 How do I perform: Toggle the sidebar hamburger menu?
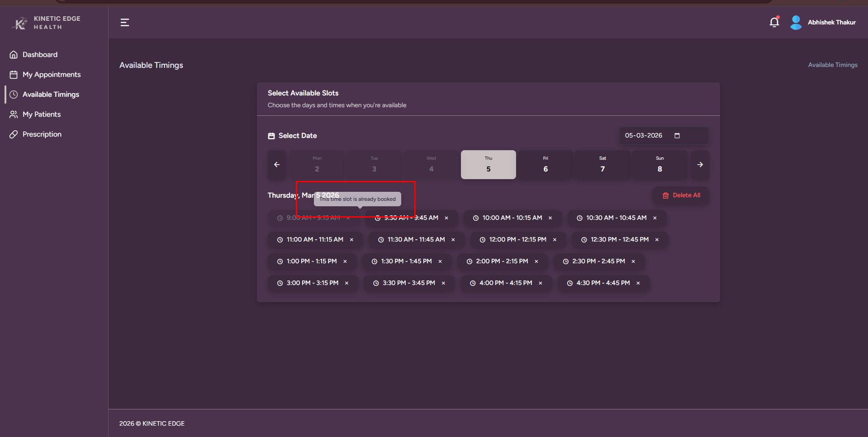pos(125,23)
